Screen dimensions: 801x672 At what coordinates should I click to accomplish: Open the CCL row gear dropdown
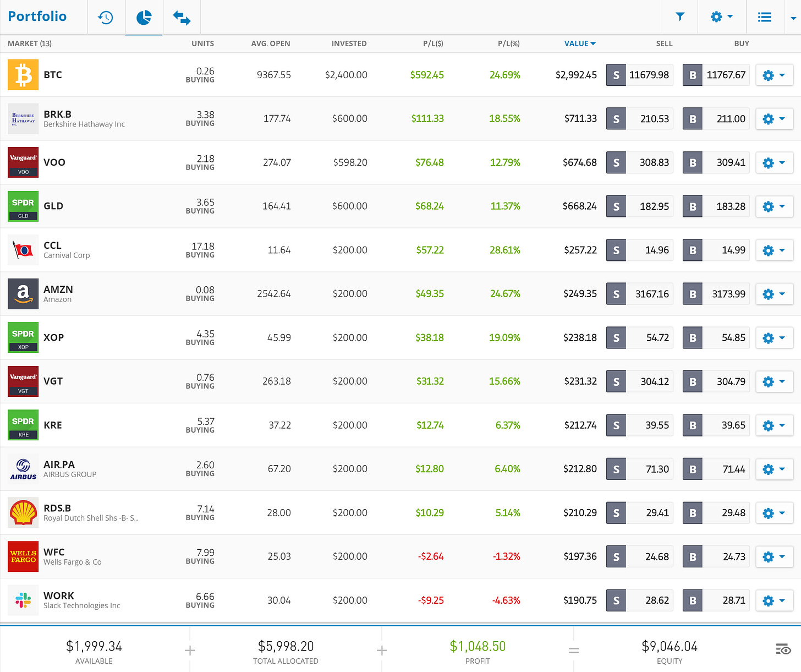[x=775, y=250]
